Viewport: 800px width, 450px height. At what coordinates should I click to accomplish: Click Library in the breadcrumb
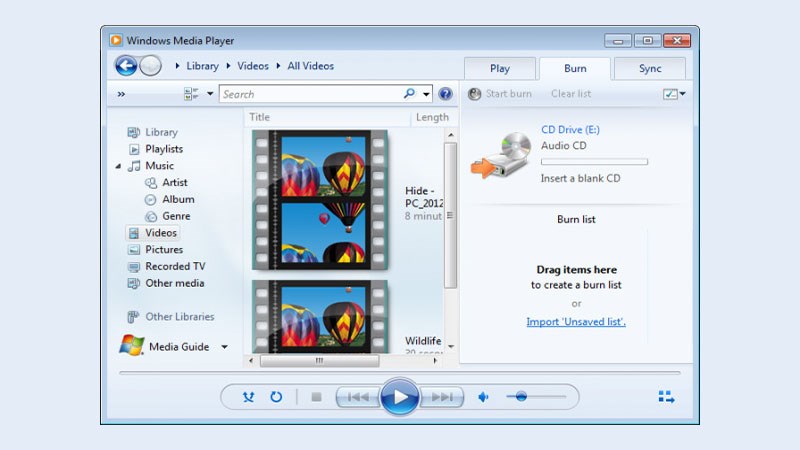coord(202,66)
